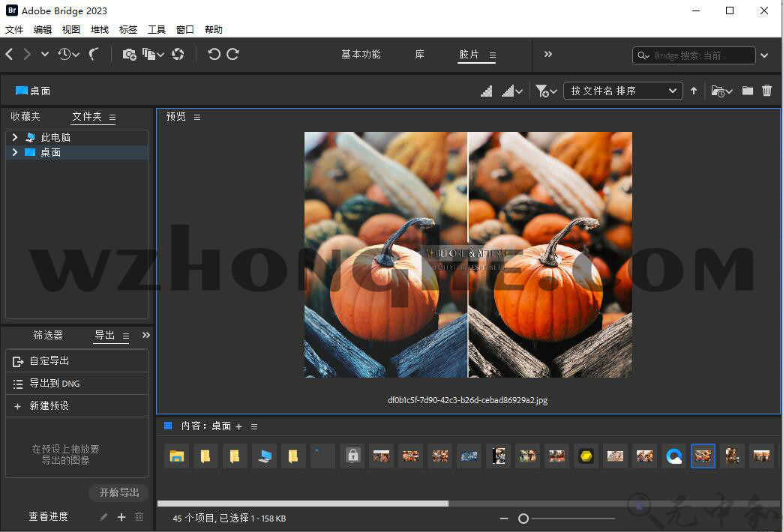The width and height of the screenshot is (783, 532).
Task: Open the 编辑 menu
Action: tap(43, 30)
